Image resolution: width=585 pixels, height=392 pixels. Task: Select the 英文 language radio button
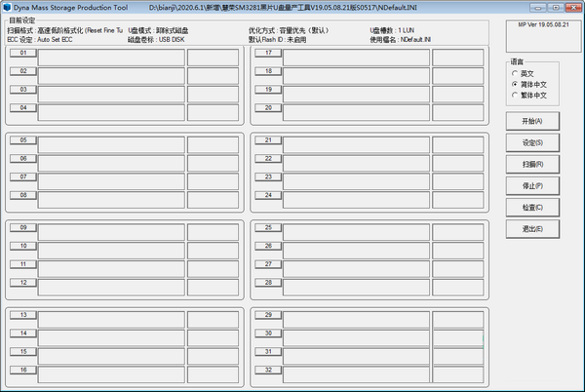515,73
